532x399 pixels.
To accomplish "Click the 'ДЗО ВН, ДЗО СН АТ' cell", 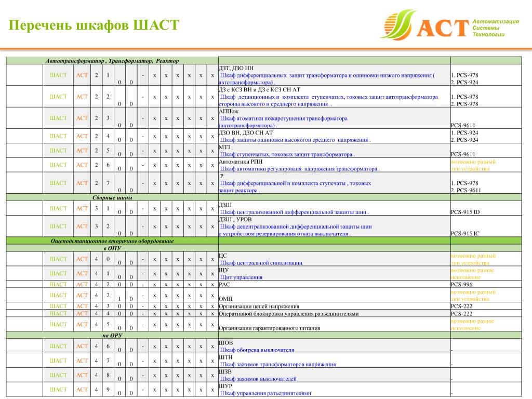I will (246, 132).
